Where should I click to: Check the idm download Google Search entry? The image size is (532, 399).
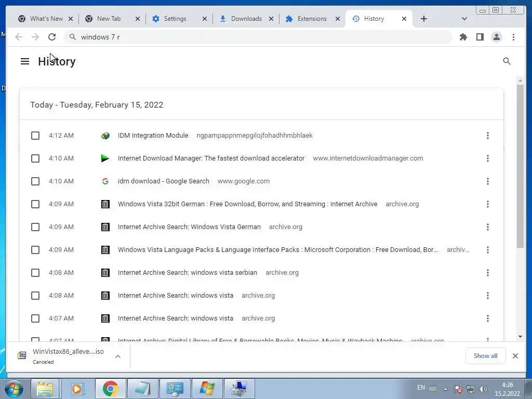[35, 181]
